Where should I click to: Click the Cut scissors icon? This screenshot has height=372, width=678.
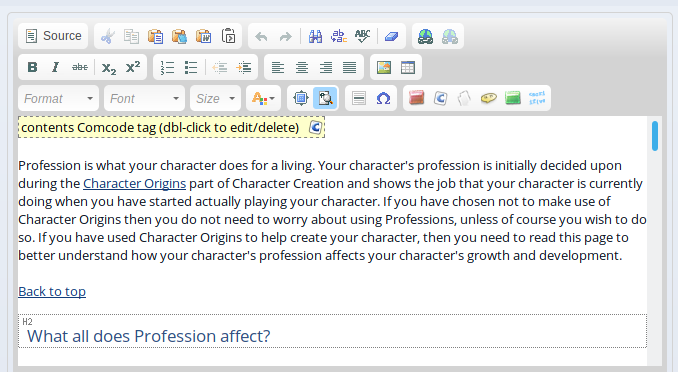coord(108,36)
